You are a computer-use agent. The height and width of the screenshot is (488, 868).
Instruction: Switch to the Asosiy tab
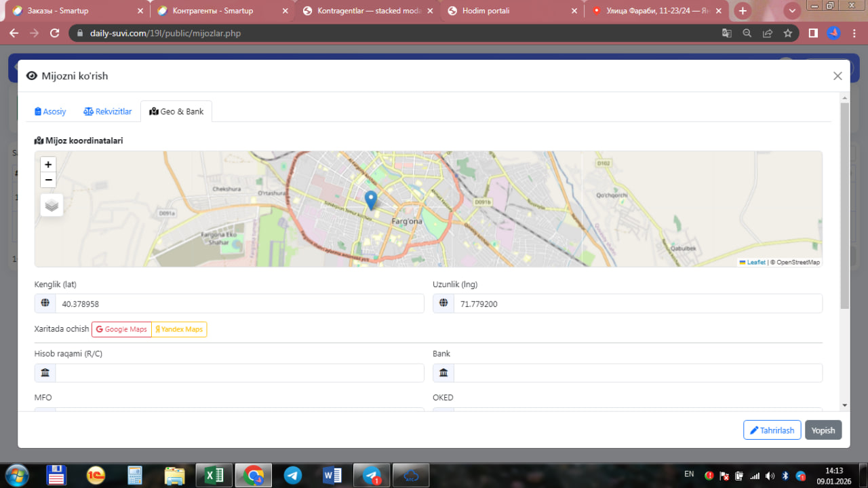coord(50,111)
